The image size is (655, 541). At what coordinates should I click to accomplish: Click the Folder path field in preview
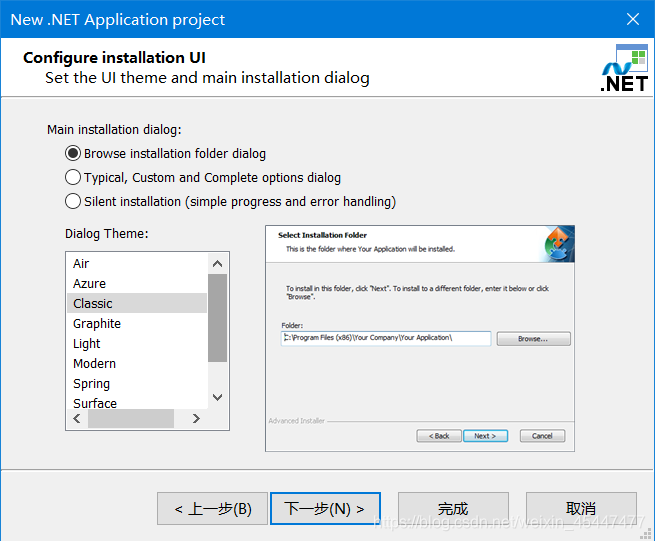pyautogui.click(x=386, y=338)
